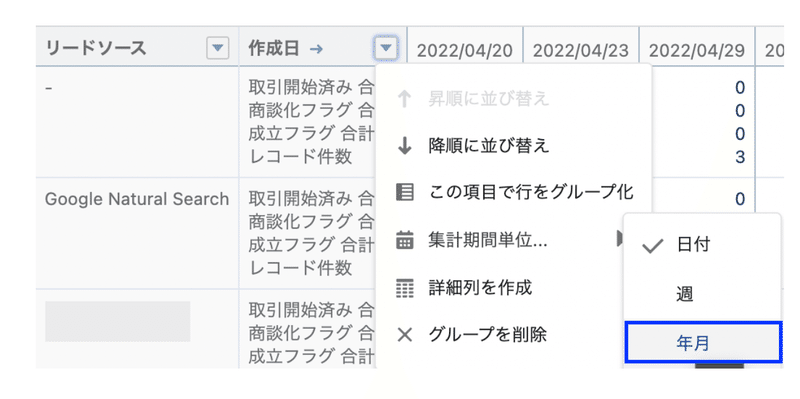This screenshot has width=800, height=399.
Task: Click the grayed up arrow icon for 昇順に並び替え
Action: click(x=405, y=99)
